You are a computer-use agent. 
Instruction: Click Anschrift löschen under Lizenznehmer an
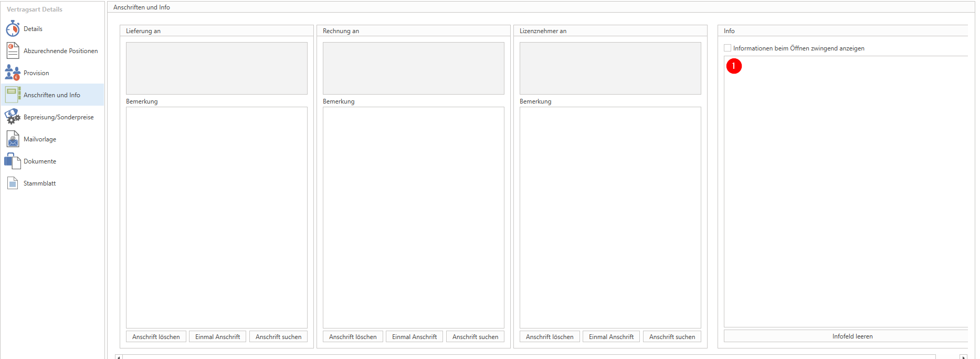pos(550,337)
